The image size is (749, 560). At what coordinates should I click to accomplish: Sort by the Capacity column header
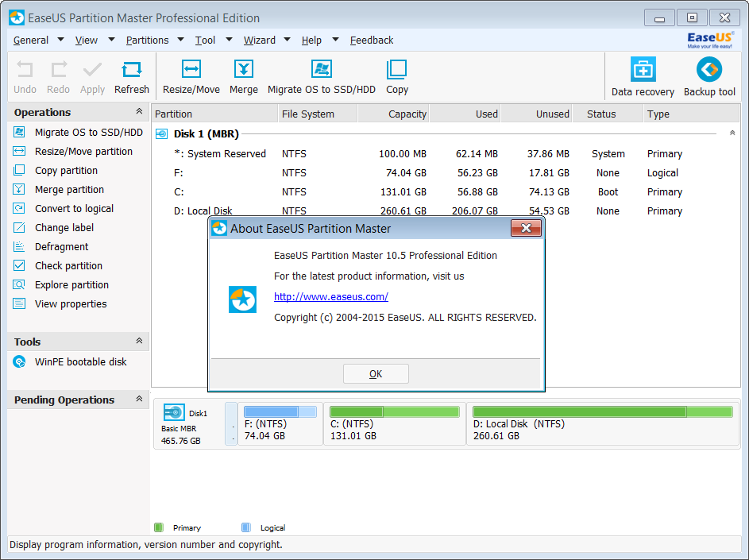coord(394,114)
